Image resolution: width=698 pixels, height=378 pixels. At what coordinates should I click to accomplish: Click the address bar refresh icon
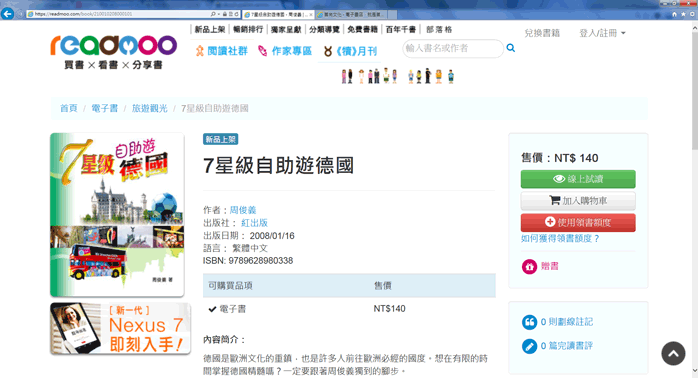click(x=237, y=14)
